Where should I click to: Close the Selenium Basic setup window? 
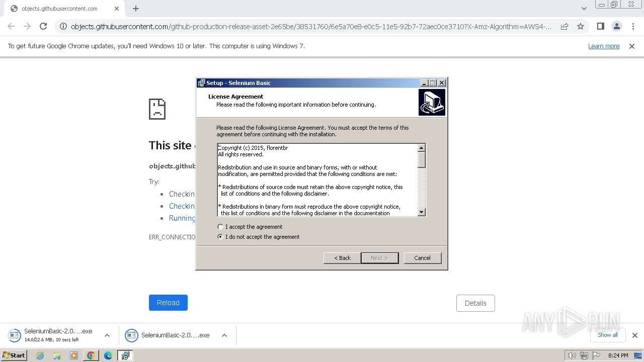pyautogui.click(x=442, y=83)
